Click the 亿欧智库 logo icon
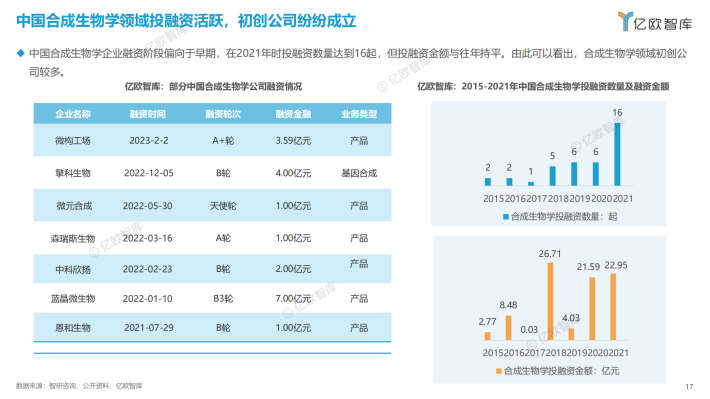710x399 pixels. pos(625,21)
